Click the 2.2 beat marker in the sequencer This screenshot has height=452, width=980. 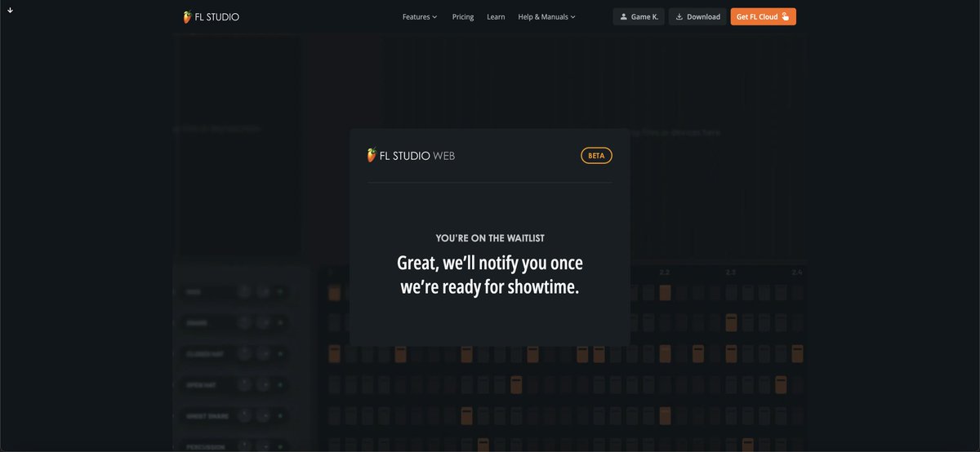coord(664,272)
